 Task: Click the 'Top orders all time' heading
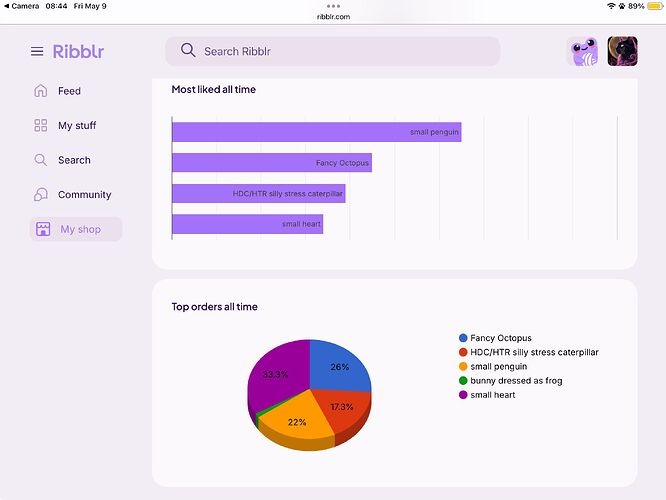[x=214, y=307]
